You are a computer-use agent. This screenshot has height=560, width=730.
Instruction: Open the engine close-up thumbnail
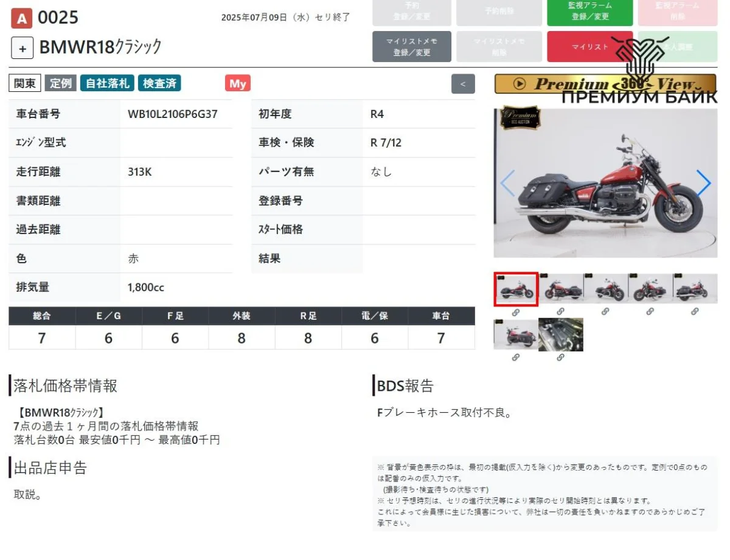point(560,334)
